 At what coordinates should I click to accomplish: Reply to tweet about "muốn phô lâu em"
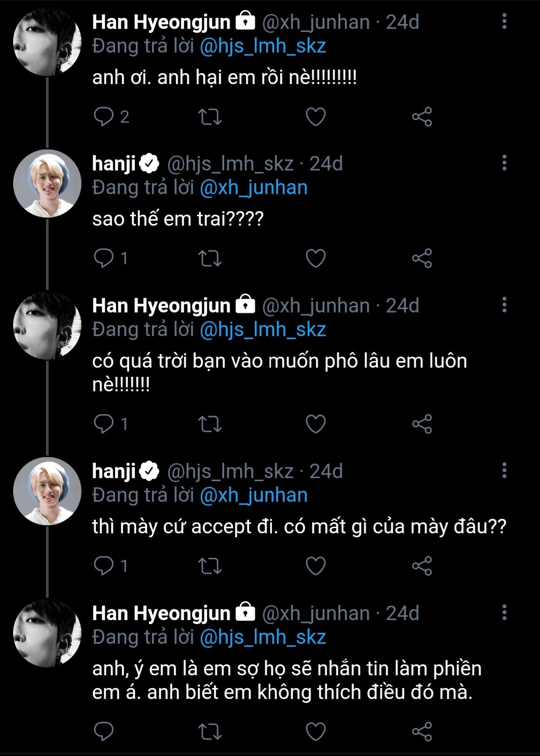tap(104, 424)
